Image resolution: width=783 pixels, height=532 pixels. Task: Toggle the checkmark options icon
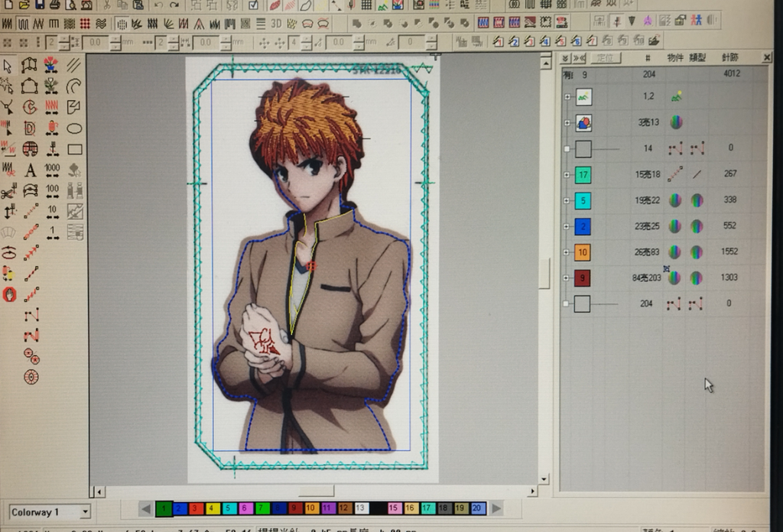253,5
